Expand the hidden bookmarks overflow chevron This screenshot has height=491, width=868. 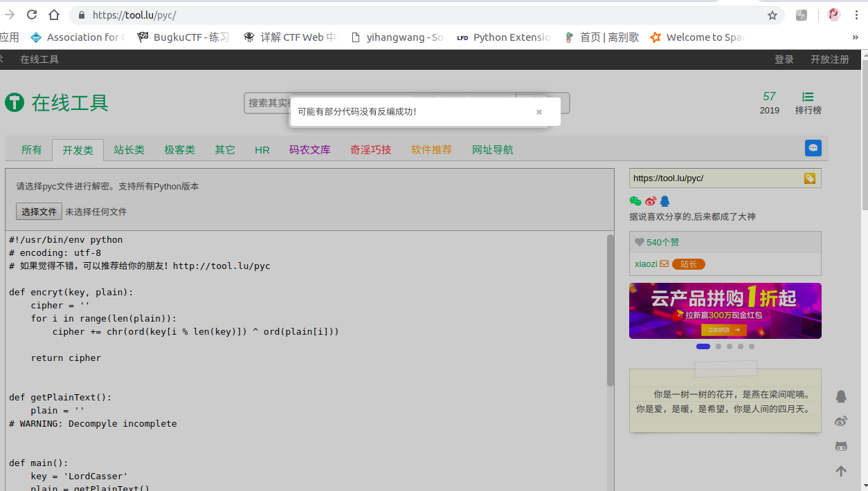point(855,37)
